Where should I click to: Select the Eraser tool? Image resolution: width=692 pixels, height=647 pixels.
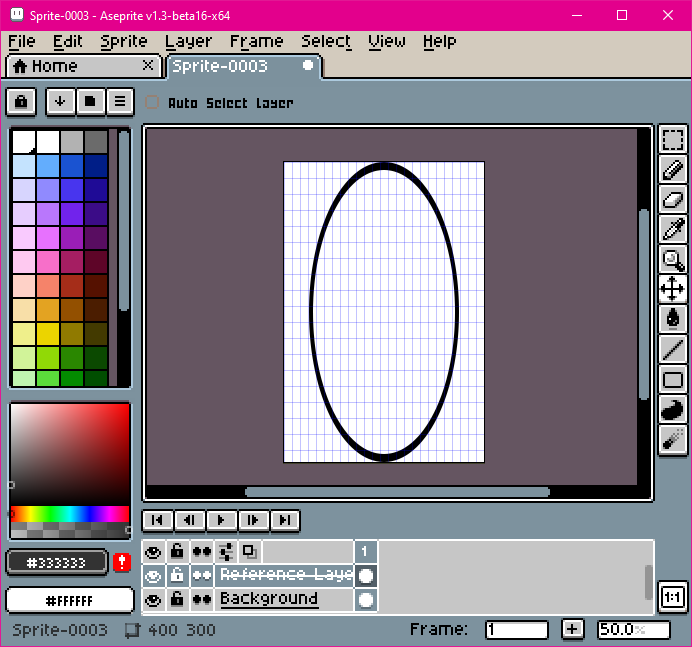click(x=673, y=199)
